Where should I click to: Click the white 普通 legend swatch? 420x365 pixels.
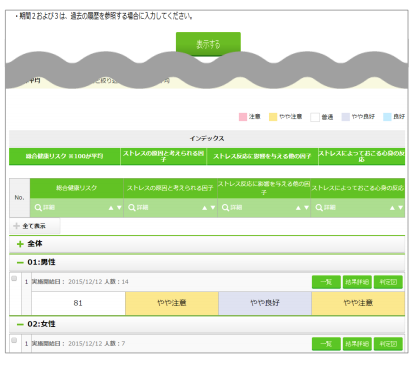[x=315, y=117]
